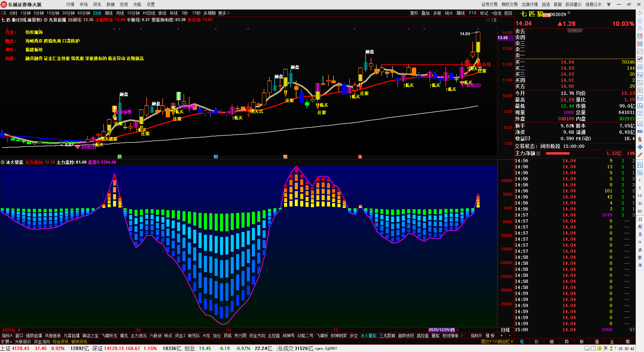Click the RSI indicator icon in sidebar
The width and height of the screenshot is (644, 352).
point(640,131)
